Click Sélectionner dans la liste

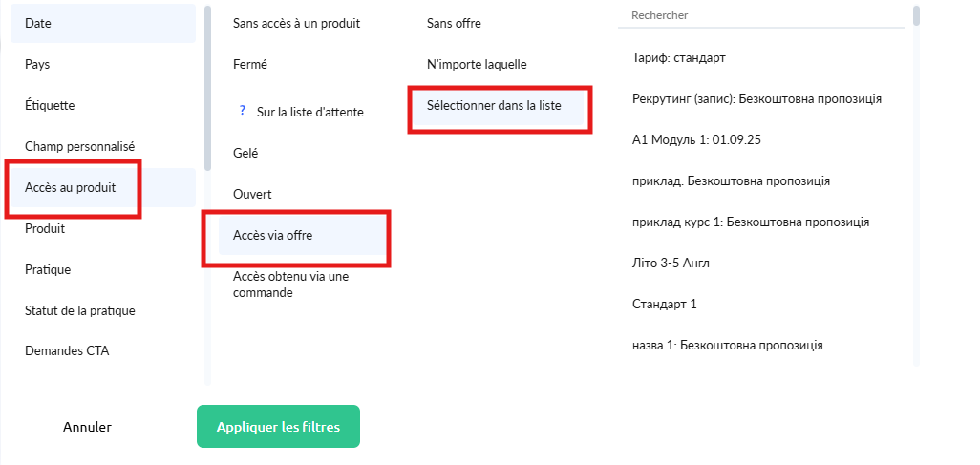(x=494, y=105)
